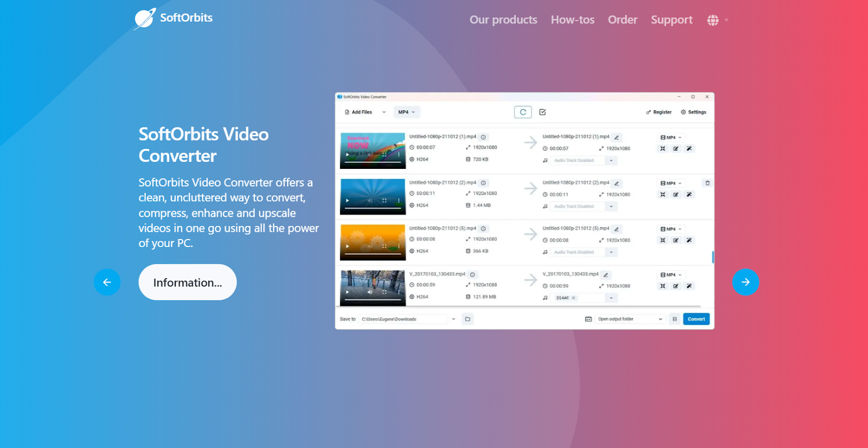Click progress bar of Untitled-1080p-211012 (2).mp4 preview
868x448 pixels.
373,208
